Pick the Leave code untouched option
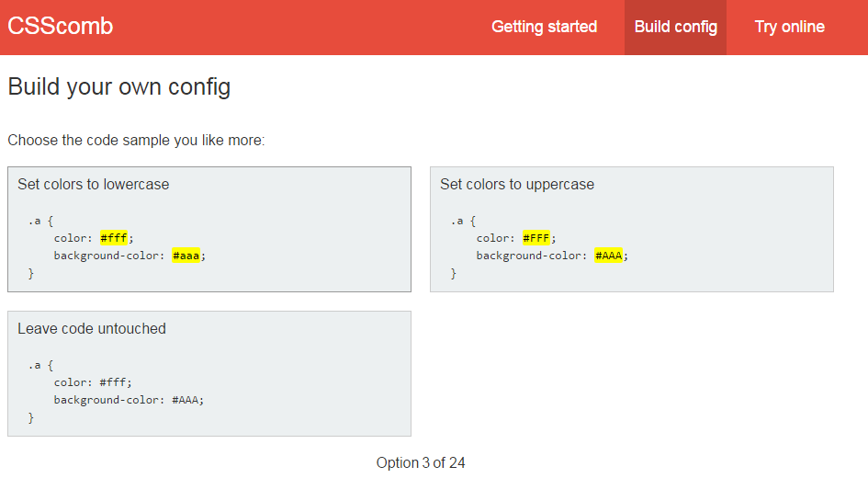868x478 pixels. click(x=209, y=373)
